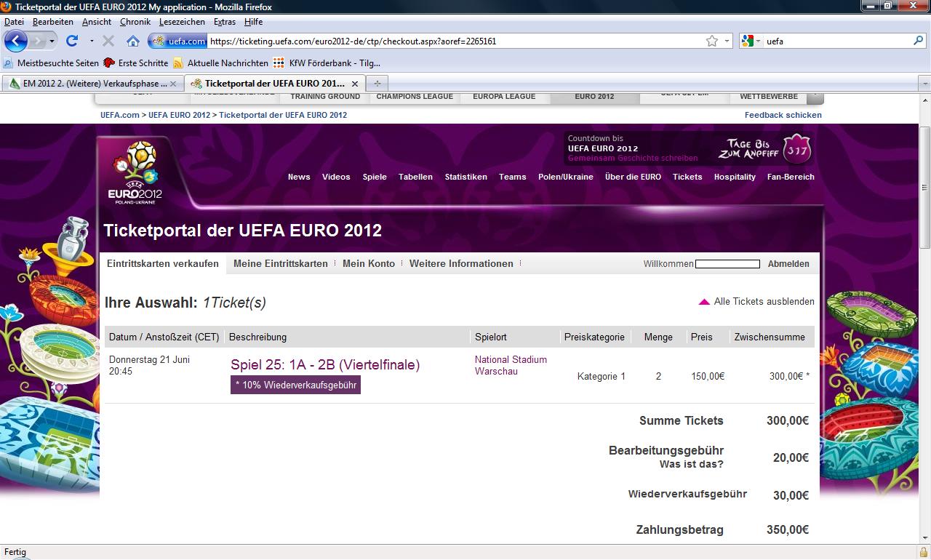Open the Google search engine selector

(751, 41)
